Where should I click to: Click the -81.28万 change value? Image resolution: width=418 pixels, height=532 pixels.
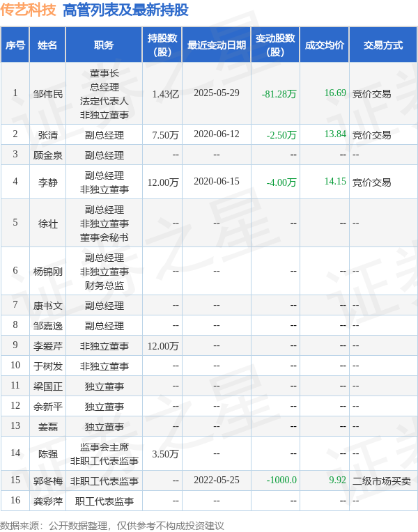click(279, 93)
